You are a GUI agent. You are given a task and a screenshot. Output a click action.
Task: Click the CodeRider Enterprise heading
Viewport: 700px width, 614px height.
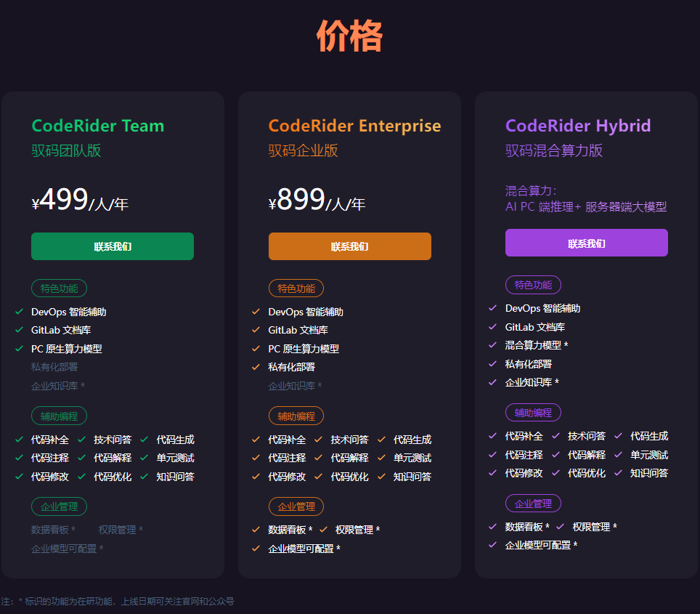point(354,126)
